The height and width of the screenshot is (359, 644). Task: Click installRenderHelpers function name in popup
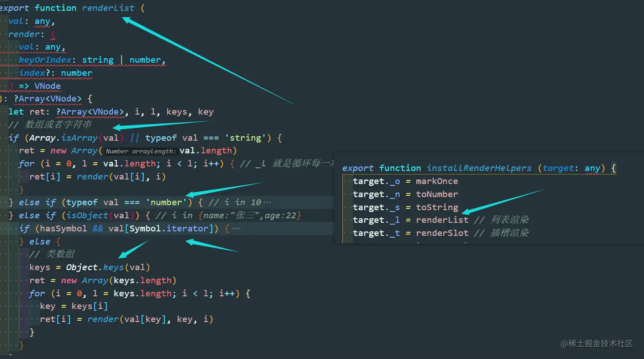pos(479,168)
